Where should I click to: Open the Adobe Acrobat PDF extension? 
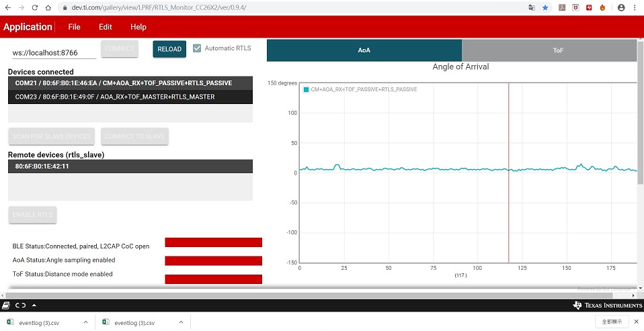point(562,7)
